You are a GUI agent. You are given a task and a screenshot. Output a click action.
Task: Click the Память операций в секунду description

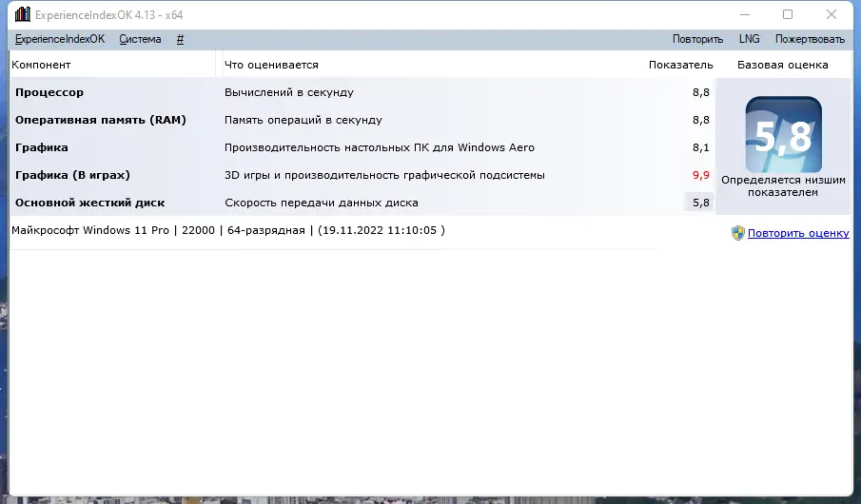tap(303, 120)
